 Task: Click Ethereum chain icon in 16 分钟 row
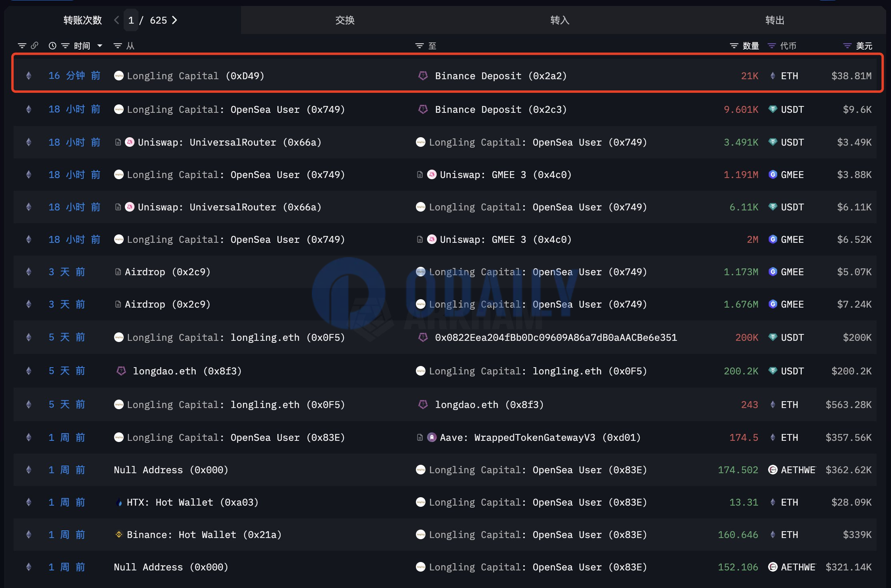[29, 76]
